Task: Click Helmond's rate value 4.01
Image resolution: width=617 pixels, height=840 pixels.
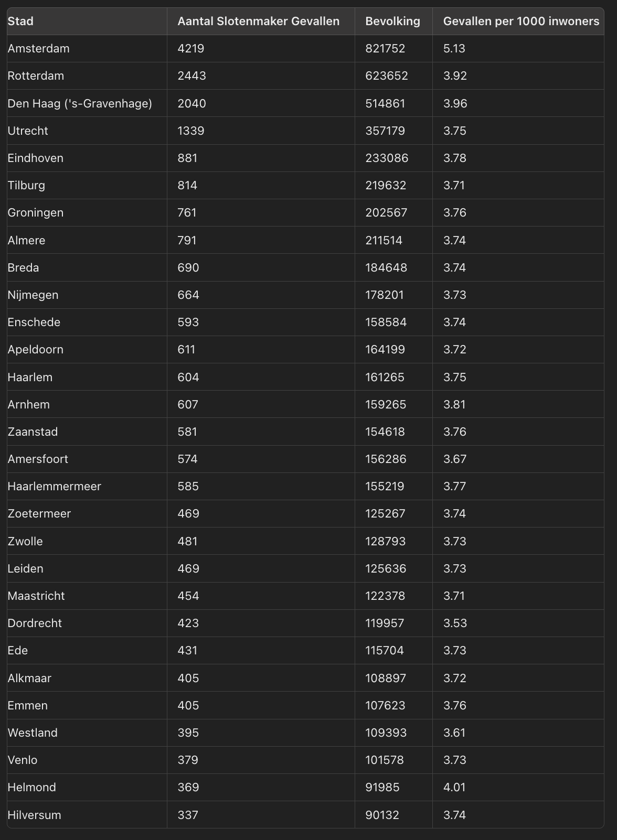Action: pyautogui.click(x=454, y=787)
